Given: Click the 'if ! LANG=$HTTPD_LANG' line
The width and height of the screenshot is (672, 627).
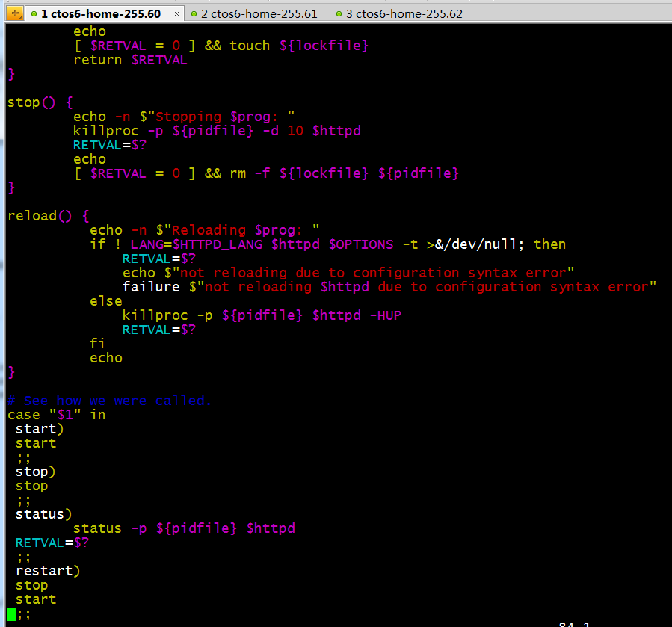Looking at the screenshot, I should tap(328, 244).
